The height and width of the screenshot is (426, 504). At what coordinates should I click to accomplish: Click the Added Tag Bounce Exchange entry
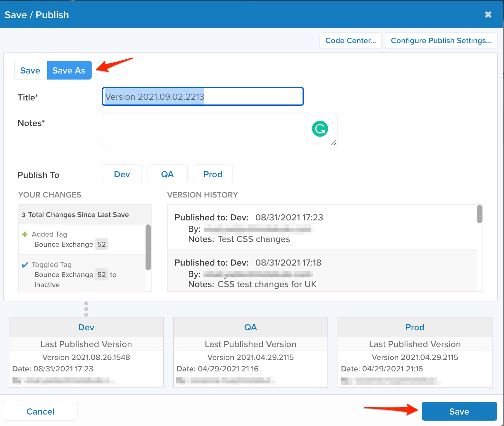click(82, 239)
